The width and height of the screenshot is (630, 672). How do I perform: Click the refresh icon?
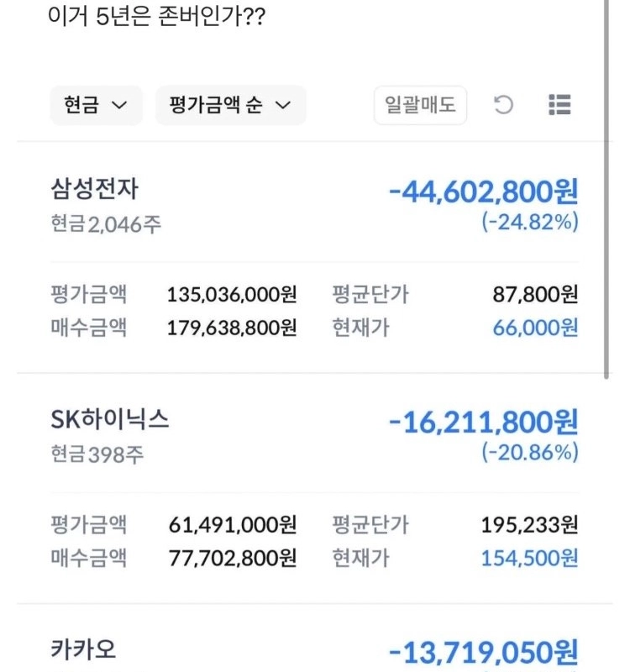[x=503, y=105]
